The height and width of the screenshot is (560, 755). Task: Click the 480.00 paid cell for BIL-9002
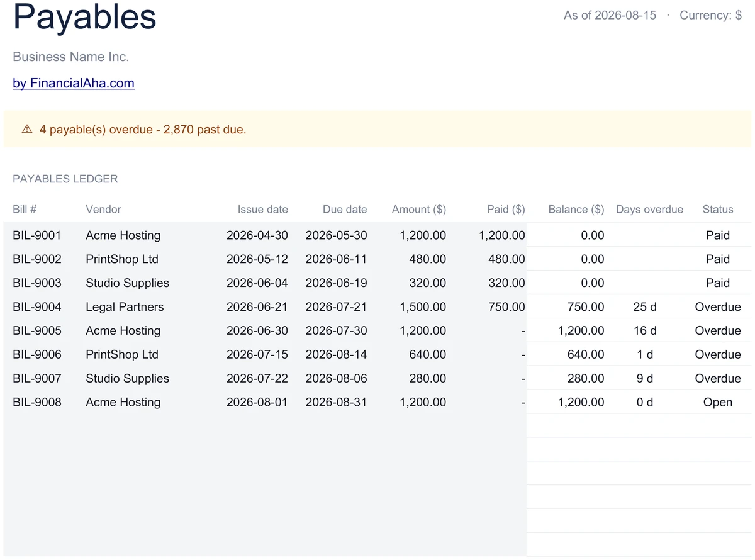point(506,259)
